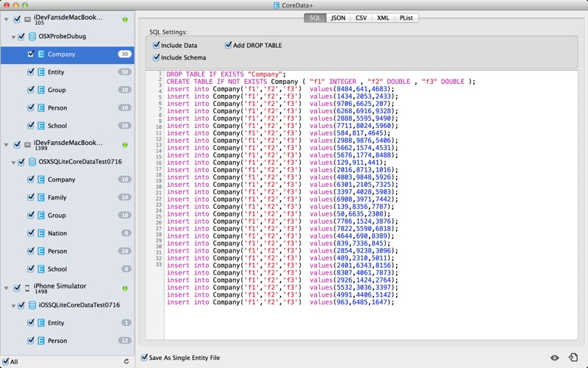Click the entity icon for Entity with count 50

click(41, 72)
